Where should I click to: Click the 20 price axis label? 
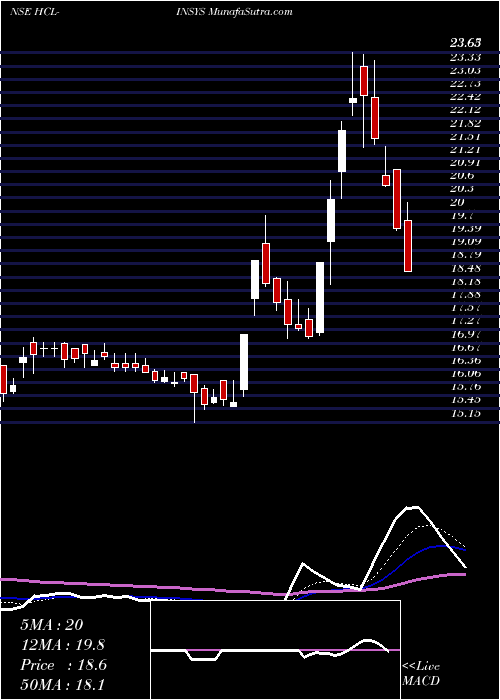click(x=458, y=202)
